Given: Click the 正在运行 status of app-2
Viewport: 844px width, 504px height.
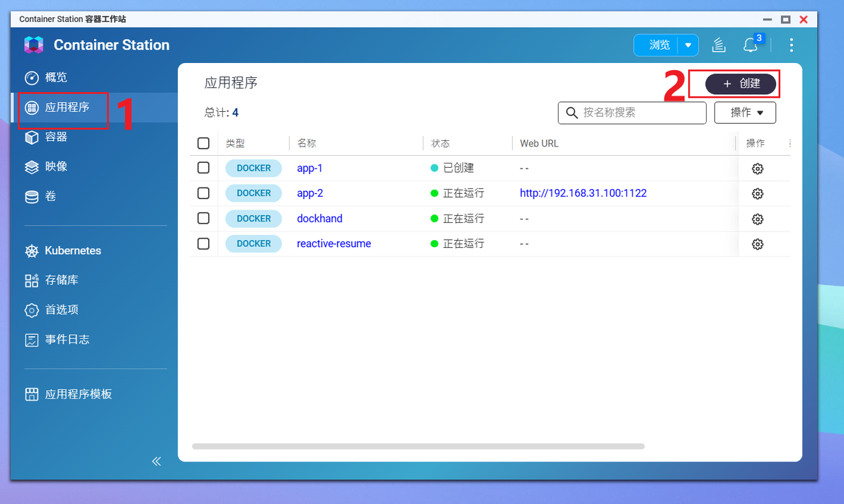Looking at the screenshot, I should click(457, 193).
